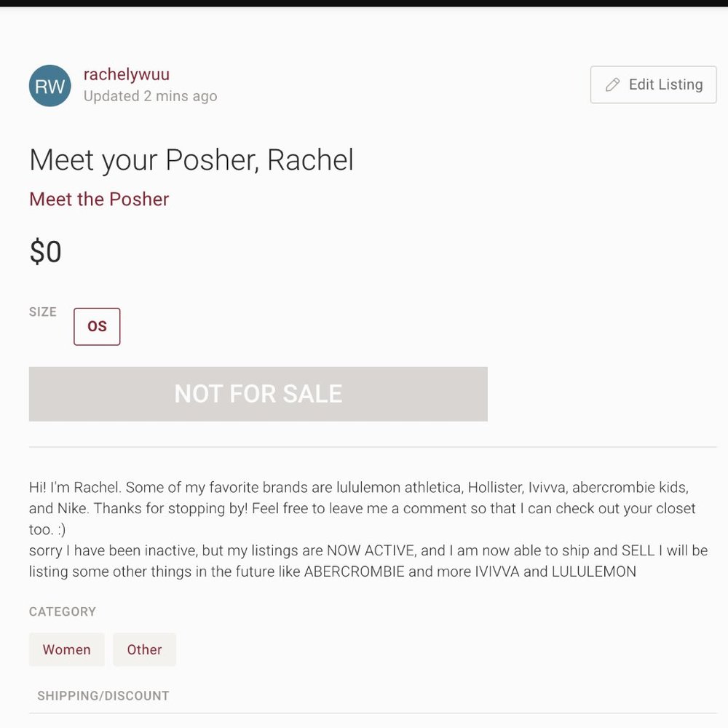
Task: Open the rachelywuu profile link
Action: point(127,74)
